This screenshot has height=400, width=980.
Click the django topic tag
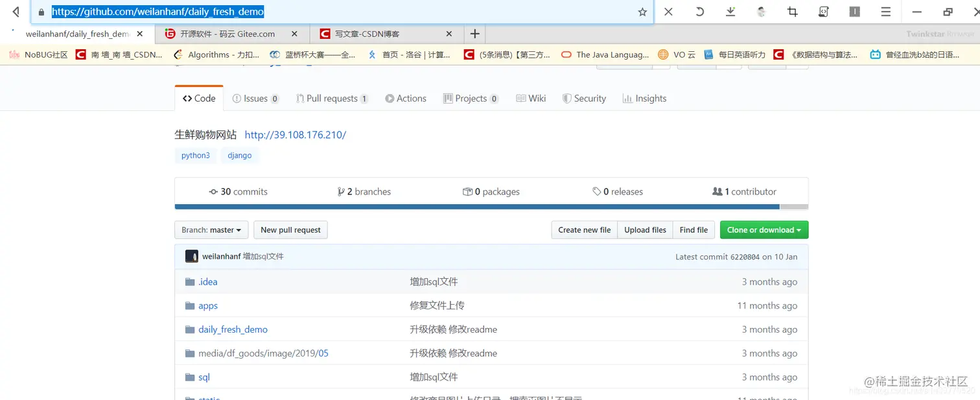[240, 156]
